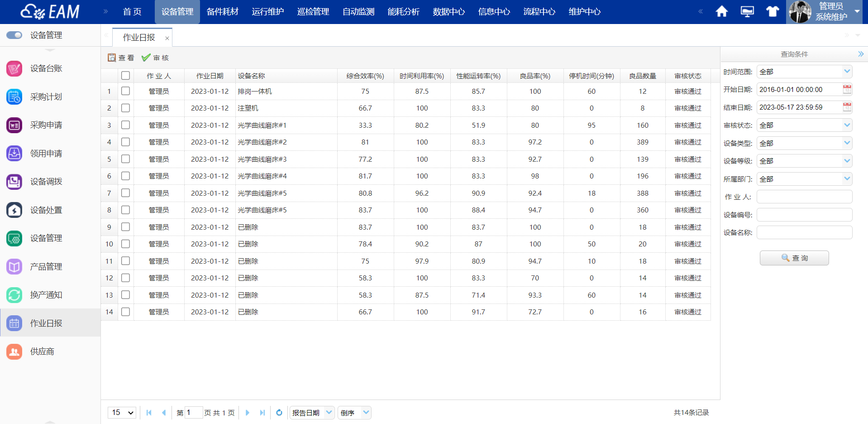This screenshot has height=424, width=868.
Task: Open the green 设备管理 sidebar item
Action: tap(50, 238)
